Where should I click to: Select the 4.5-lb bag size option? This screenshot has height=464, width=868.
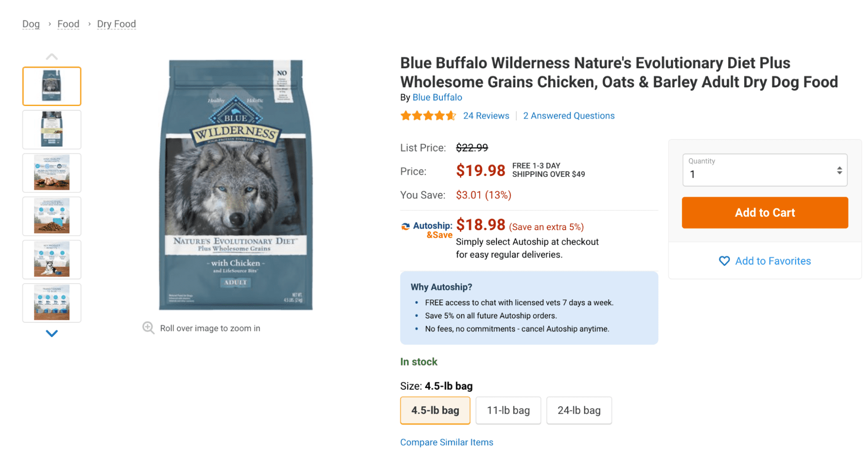click(x=435, y=410)
